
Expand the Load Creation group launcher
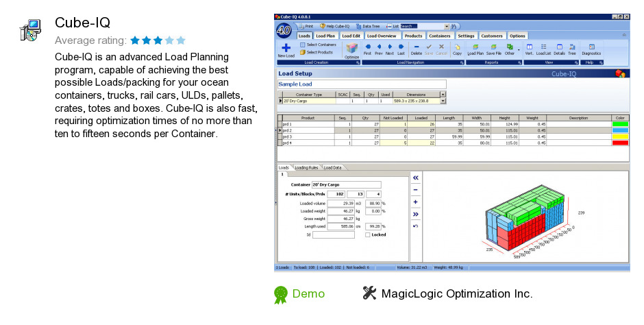click(358, 62)
